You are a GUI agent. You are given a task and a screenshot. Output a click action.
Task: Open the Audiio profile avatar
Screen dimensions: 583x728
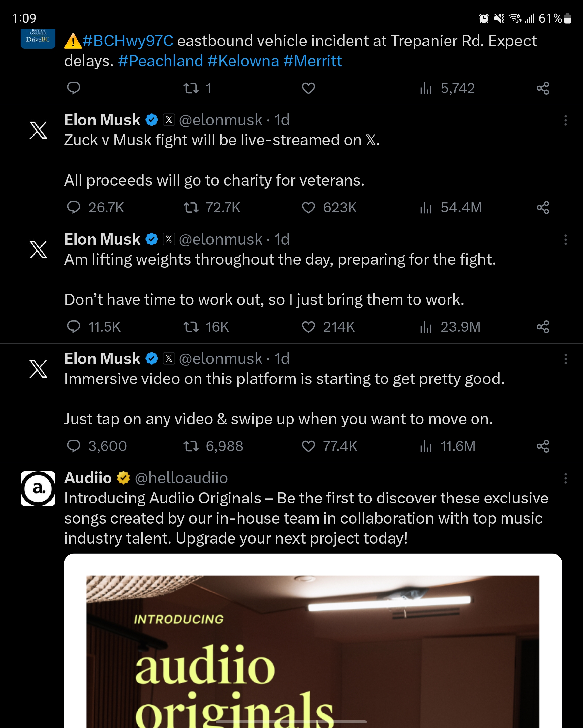(x=38, y=489)
